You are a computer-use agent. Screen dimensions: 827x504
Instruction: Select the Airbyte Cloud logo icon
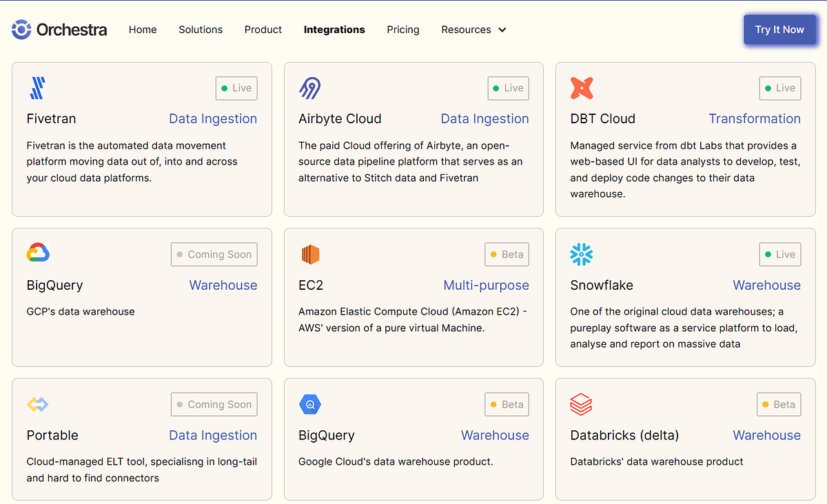[x=308, y=88]
